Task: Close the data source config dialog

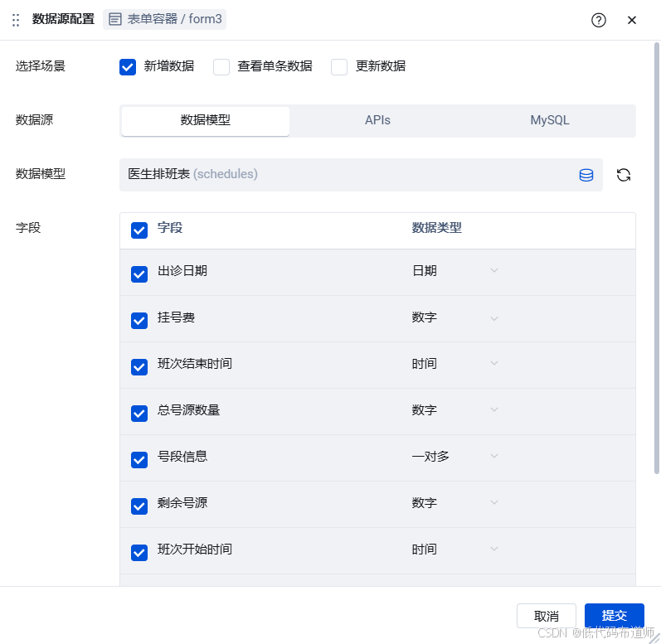Action: point(631,20)
